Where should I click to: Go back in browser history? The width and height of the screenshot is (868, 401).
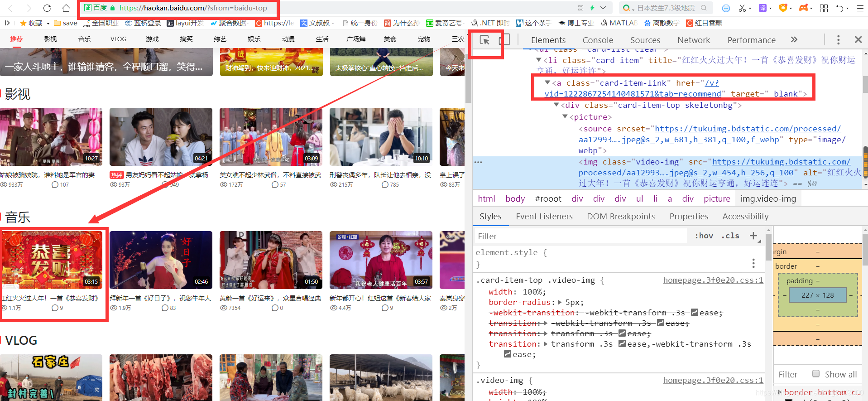[10, 8]
